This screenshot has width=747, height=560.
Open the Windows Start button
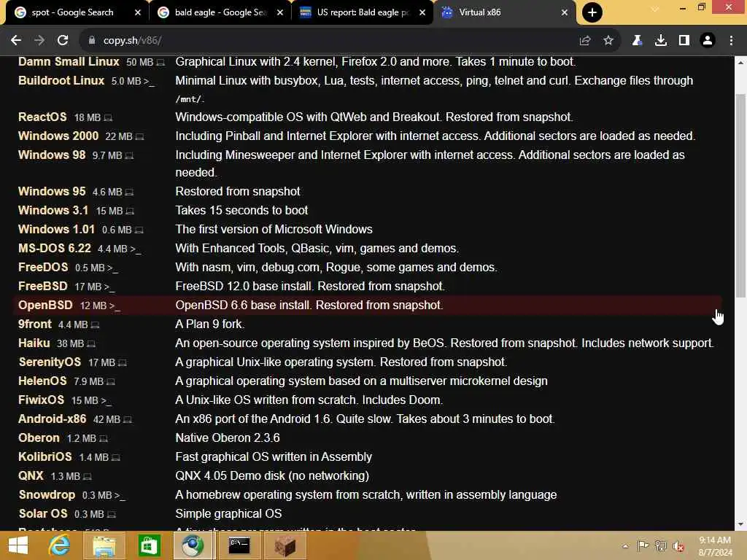(x=18, y=545)
